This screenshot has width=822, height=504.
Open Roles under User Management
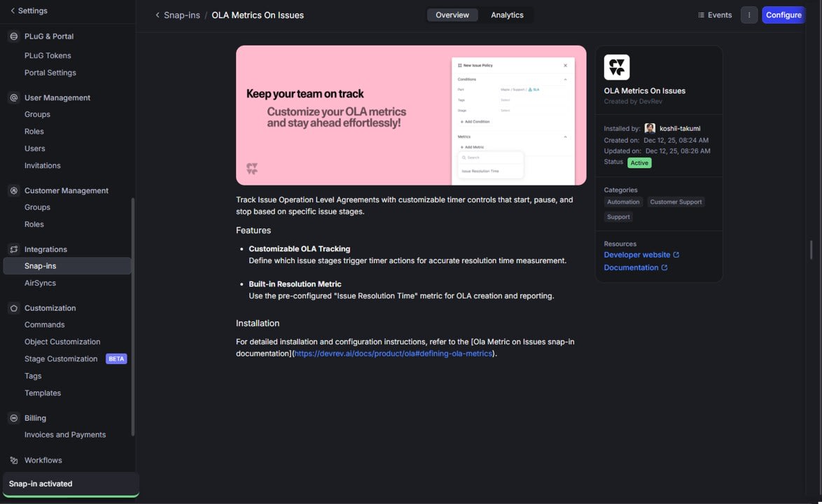34,132
